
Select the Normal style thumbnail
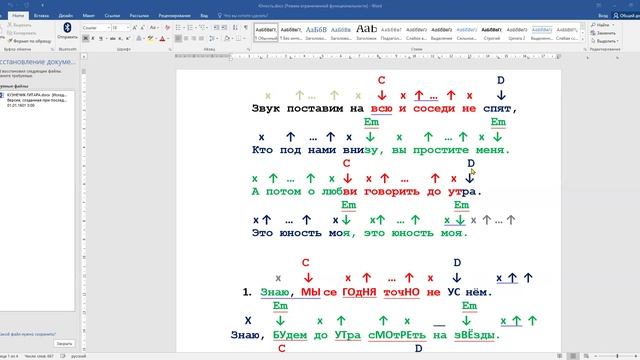(266, 32)
